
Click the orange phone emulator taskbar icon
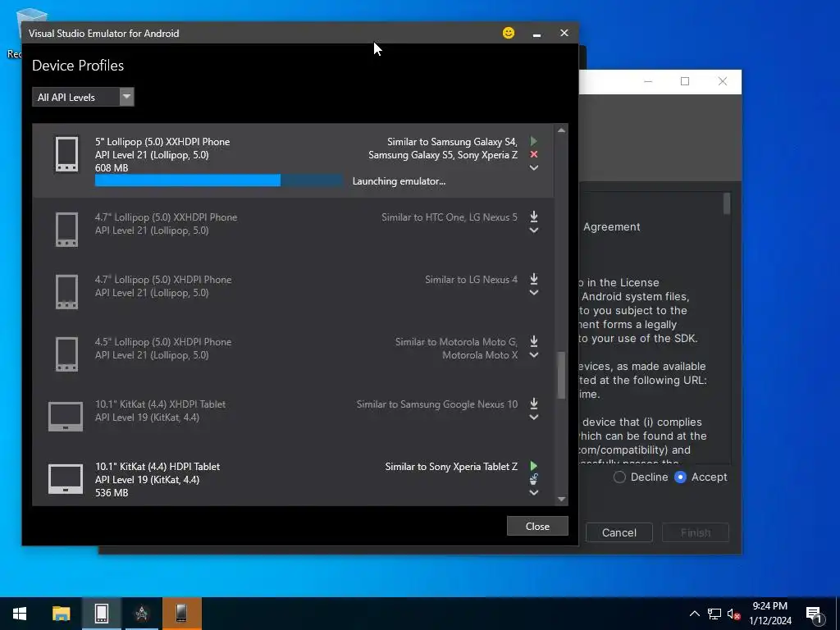[181, 614]
